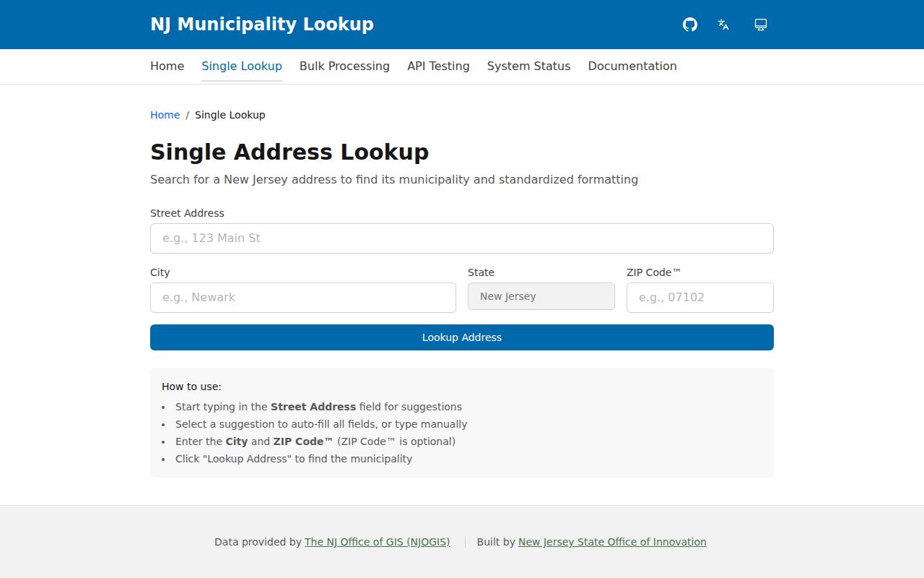Open the Documentation tab
Screen dimensions: 924x578
click(632, 66)
